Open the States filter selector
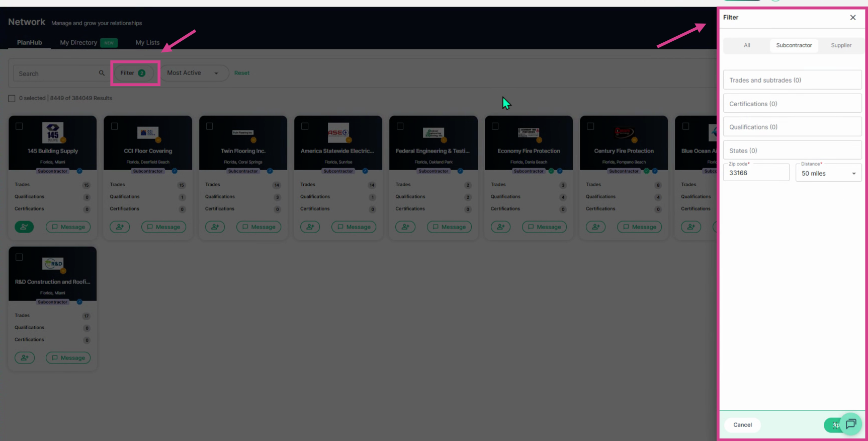868x441 pixels. coord(792,151)
